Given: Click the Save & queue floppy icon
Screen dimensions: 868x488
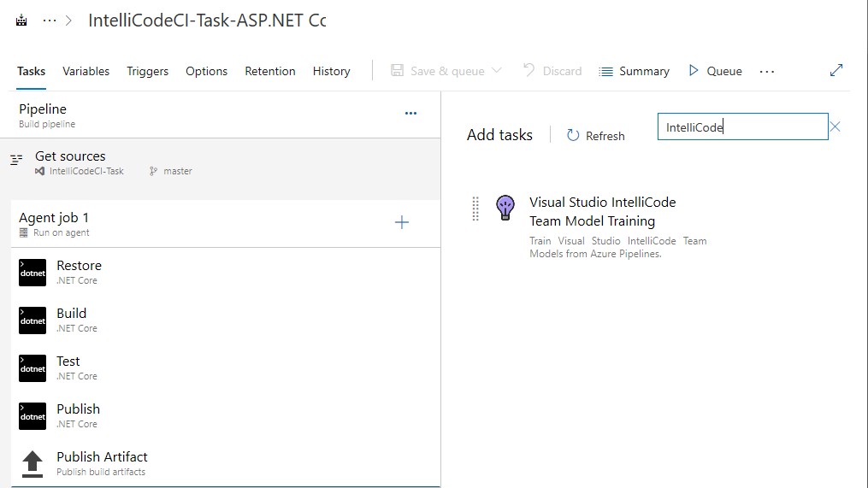Looking at the screenshot, I should point(397,70).
